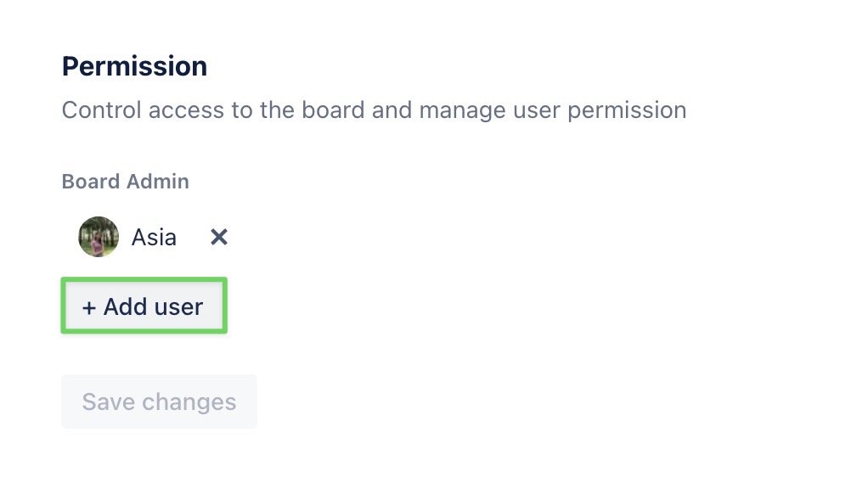Viewport: 868px width, 477px height.
Task: Click the word 'user' in Add user
Action: [x=178, y=307]
